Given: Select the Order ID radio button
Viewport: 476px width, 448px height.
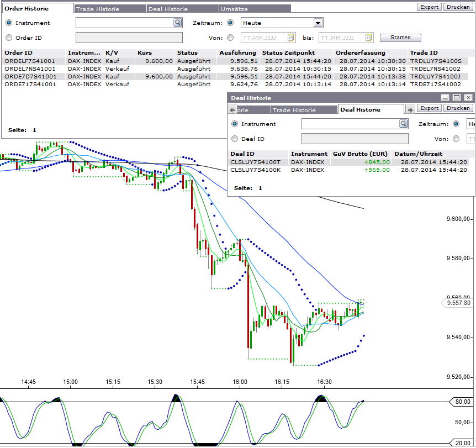Looking at the screenshot, I should click(x=9, y=38).
